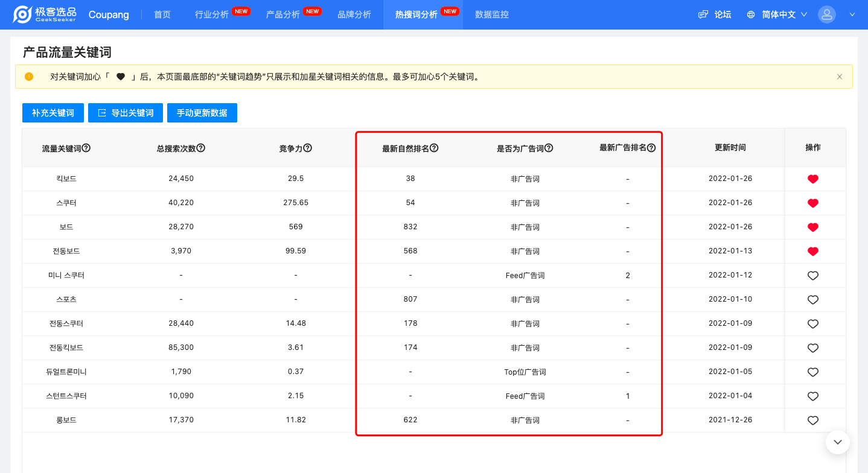
Task: Open the forum chat icon
Action: coord(703,14)
